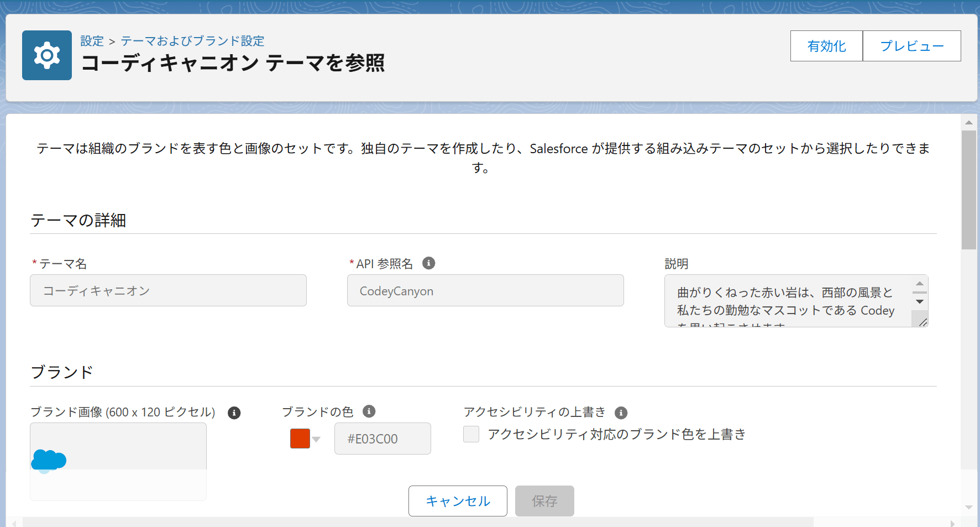Click the Salesforce cloud brand image
Image resolution: width=980 pixels, height=527 pixels.
coord(49,460)
